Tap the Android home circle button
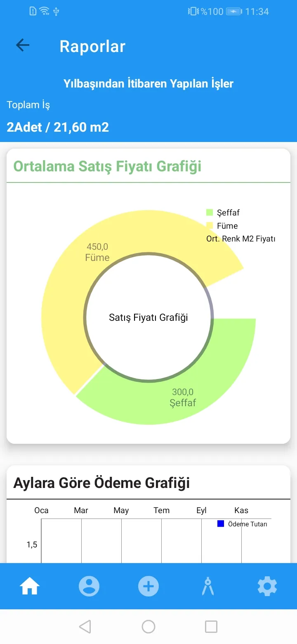The image size is (297, 644). pyautogui.click(x=148, y=627)
